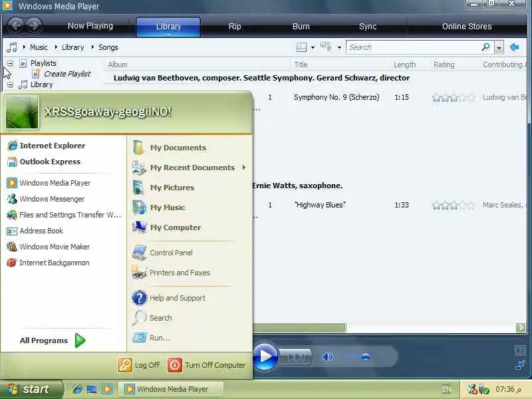532x399 pixels.
Task: Click Windows Media Player taskbar button
Action: [171, 389]
